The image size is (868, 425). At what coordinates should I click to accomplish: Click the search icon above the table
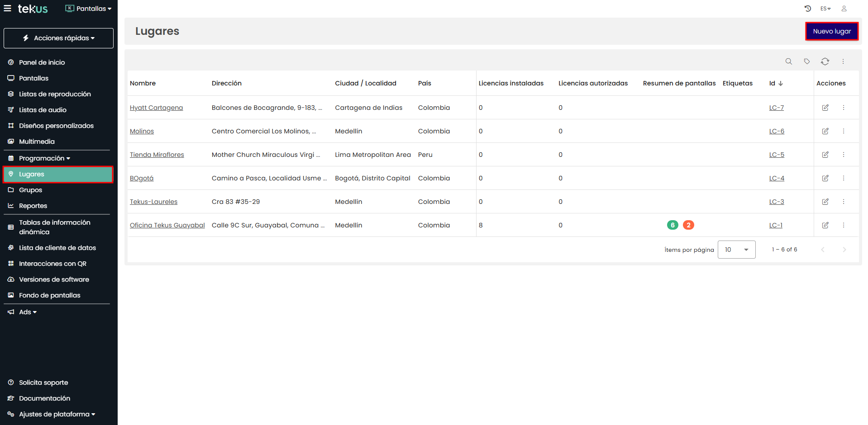click(788, 61)
